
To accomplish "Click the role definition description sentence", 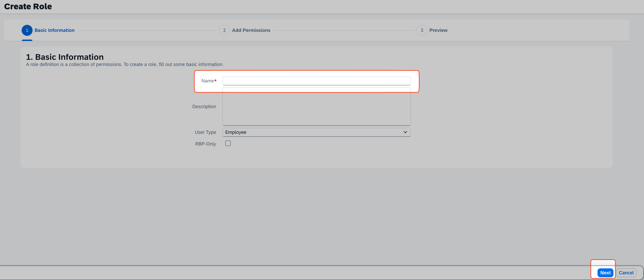I will [x=125, y=64].
